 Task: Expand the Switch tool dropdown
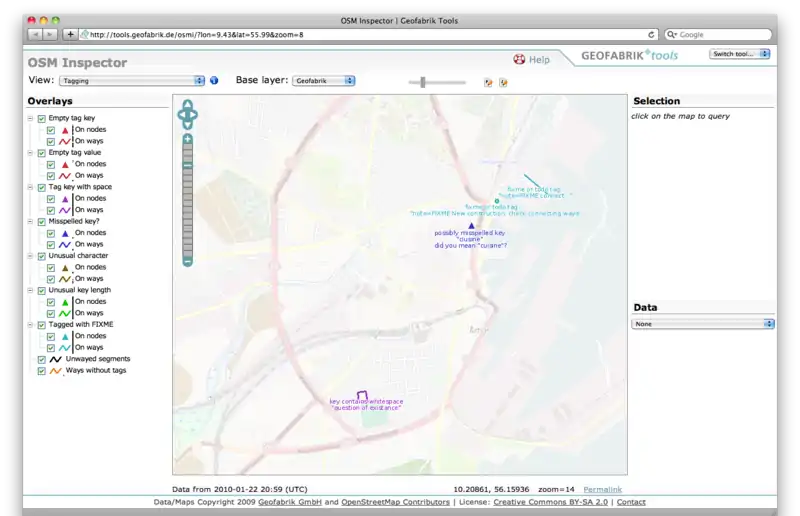pos(740,54)
